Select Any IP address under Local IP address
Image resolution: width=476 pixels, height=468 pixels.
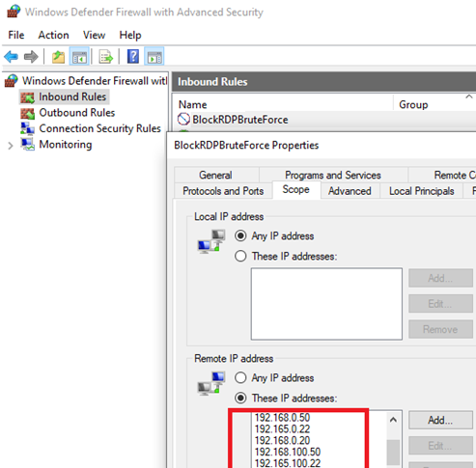(x=240, y=235)
